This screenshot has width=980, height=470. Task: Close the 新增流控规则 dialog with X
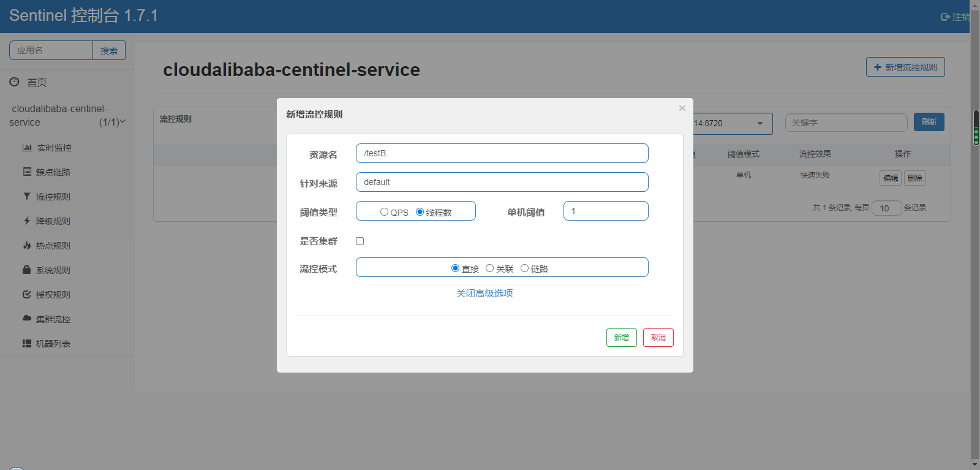click(682, 108)
